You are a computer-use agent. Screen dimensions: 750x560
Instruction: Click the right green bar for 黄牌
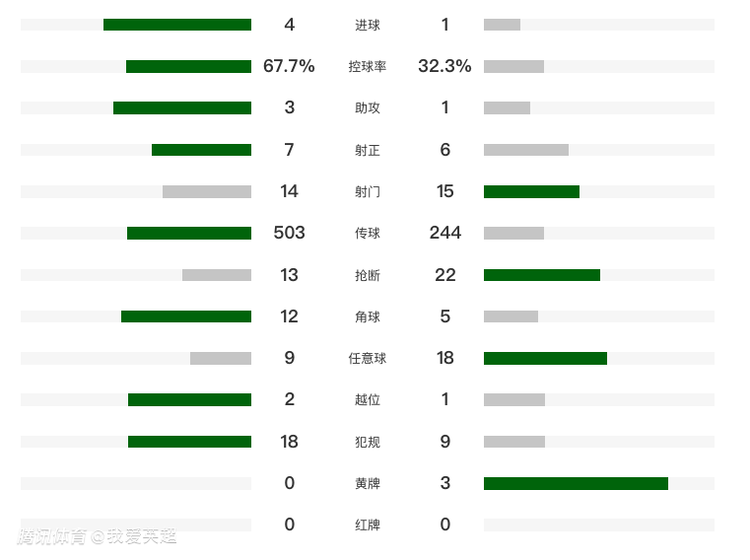[576, 484]
